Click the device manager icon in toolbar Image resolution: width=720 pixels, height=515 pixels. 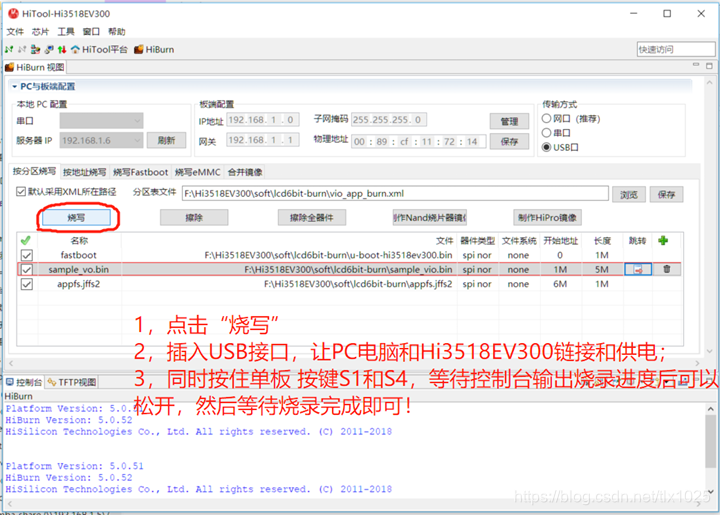coord(35,49)
